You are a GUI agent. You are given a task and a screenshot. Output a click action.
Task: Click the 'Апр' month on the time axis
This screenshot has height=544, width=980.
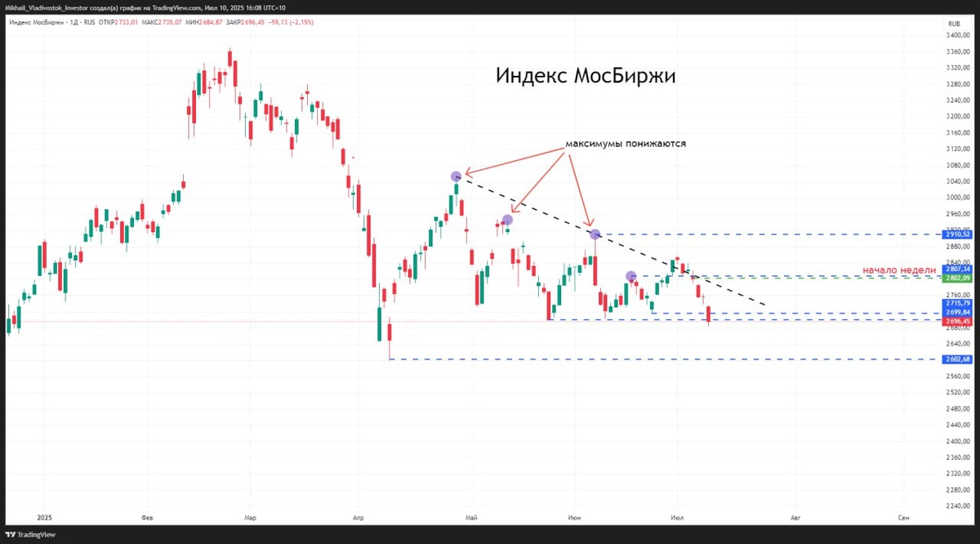[358, 518]
